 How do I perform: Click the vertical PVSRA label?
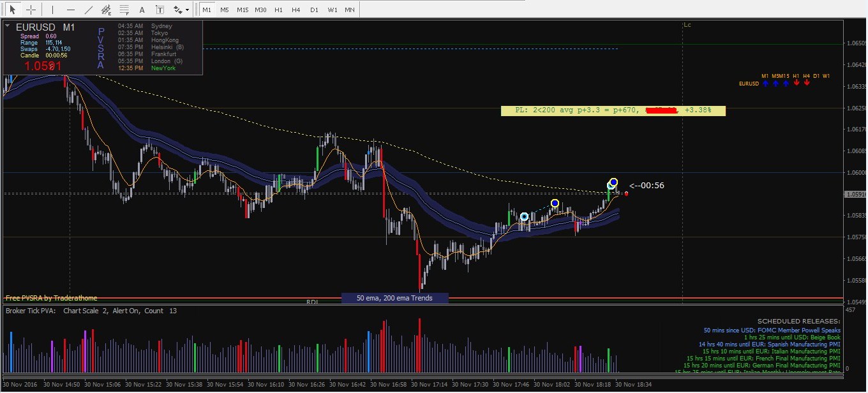(101, 48)
